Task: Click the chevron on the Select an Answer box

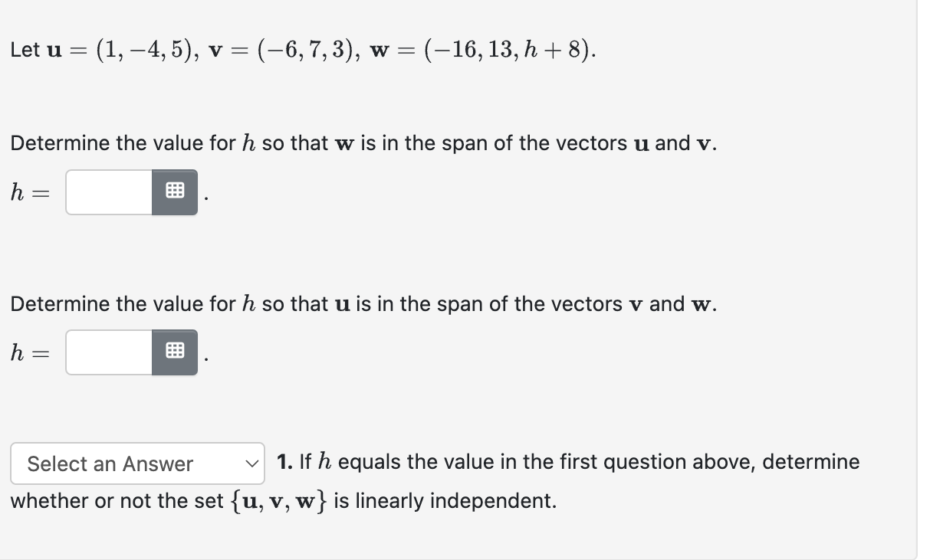Action: (x=252, y=463)
